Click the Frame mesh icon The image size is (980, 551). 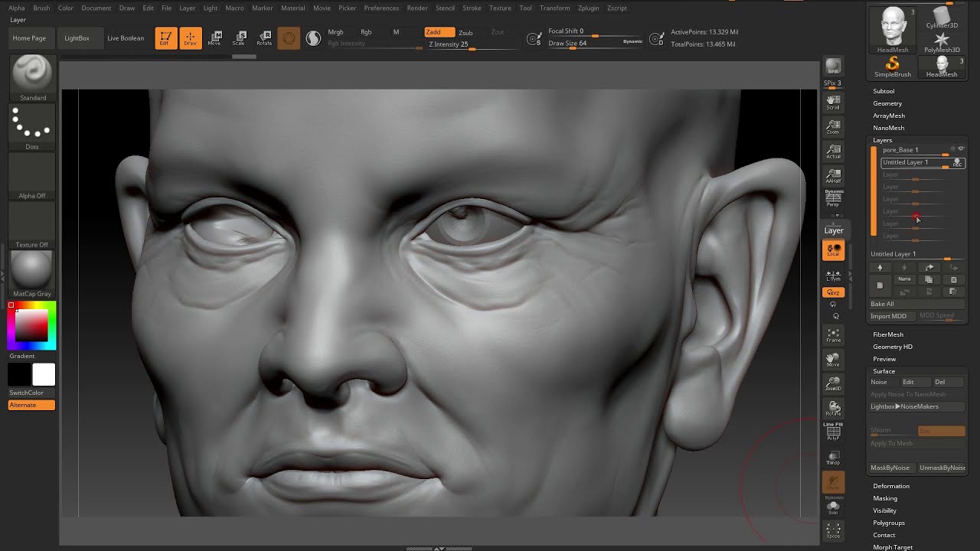coord(833,334)
